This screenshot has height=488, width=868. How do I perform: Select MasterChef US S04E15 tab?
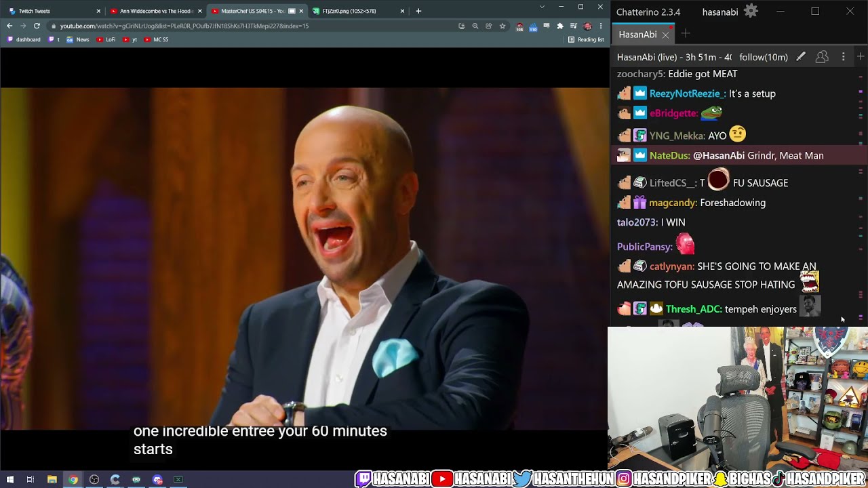coord(256,11)
